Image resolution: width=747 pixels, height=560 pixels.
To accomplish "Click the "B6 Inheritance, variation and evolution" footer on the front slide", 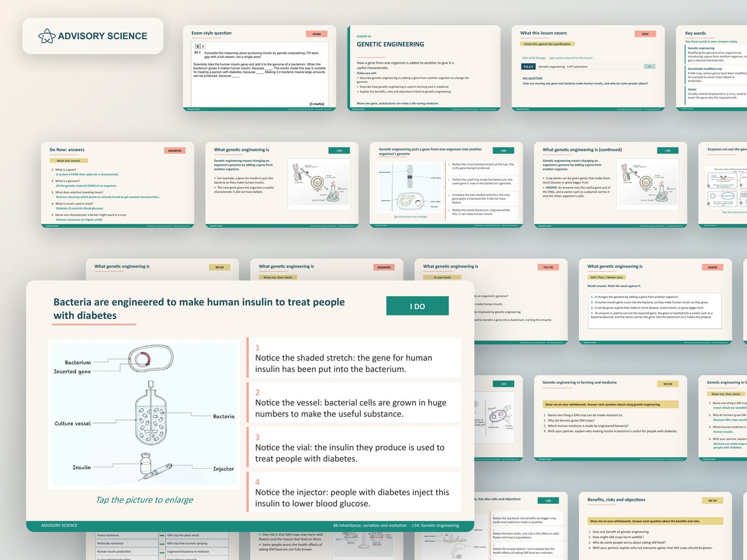I will (x=370, y=525).
